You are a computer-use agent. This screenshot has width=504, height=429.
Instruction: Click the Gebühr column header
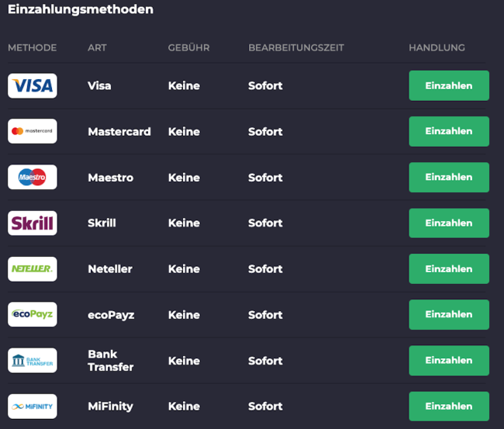(x=188, y=47)
